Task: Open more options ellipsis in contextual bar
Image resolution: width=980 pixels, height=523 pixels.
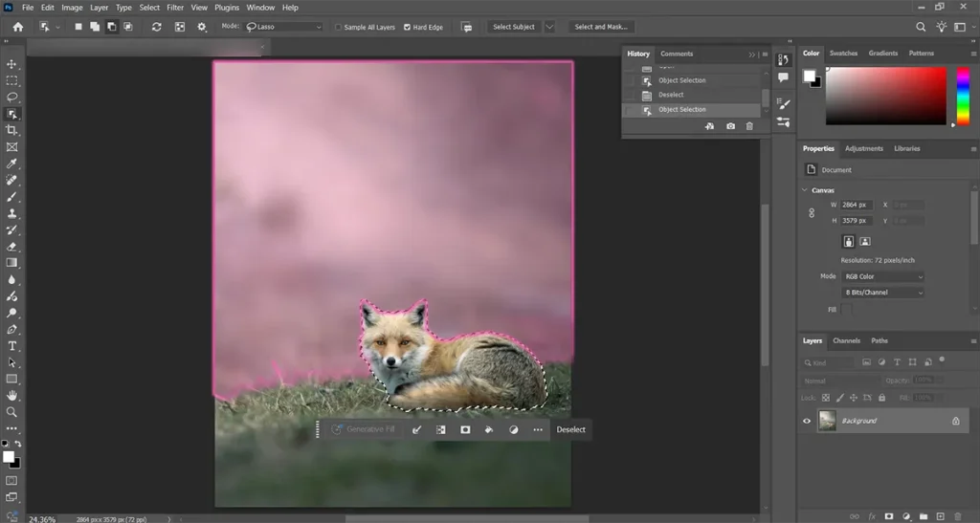Action: click(x=538, y=429)
